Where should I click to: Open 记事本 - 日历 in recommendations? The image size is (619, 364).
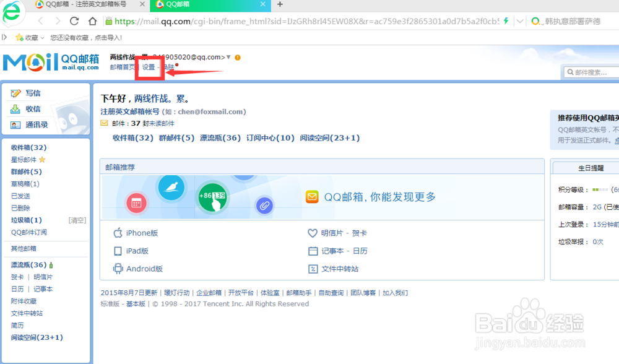344,251
